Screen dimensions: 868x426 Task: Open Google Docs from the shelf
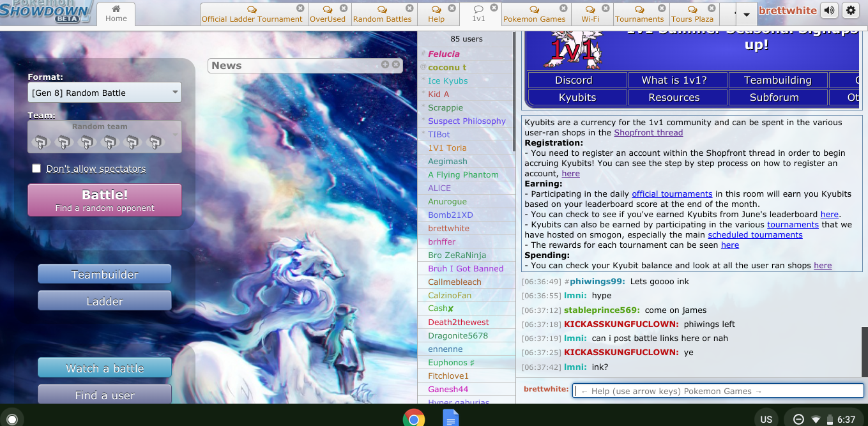[x=451, y=419]
